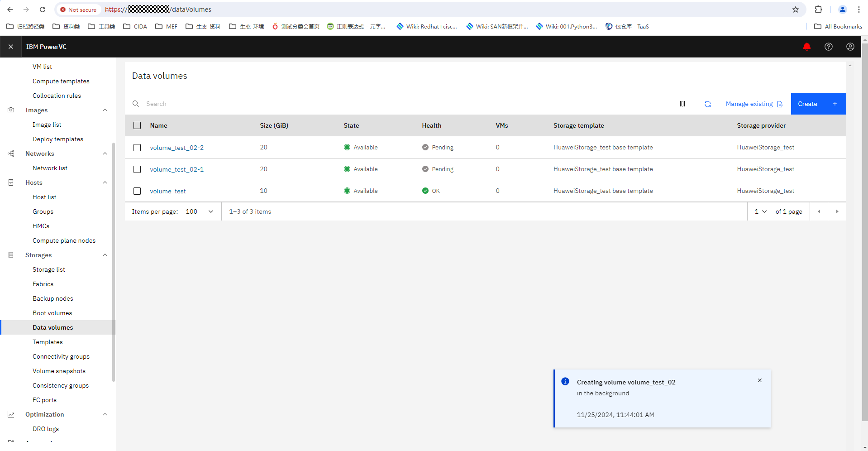Image resolution: width=868 pixels, height=451 pixels.
Task: Open the Items per page dropdown
Action: pos(200,211)
